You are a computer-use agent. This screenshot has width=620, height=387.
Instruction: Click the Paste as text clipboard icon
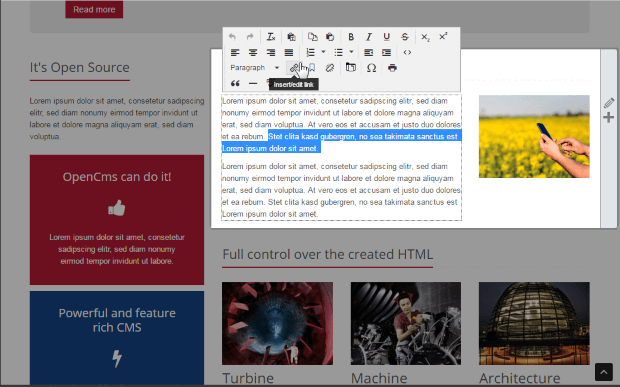click(291, 37)
